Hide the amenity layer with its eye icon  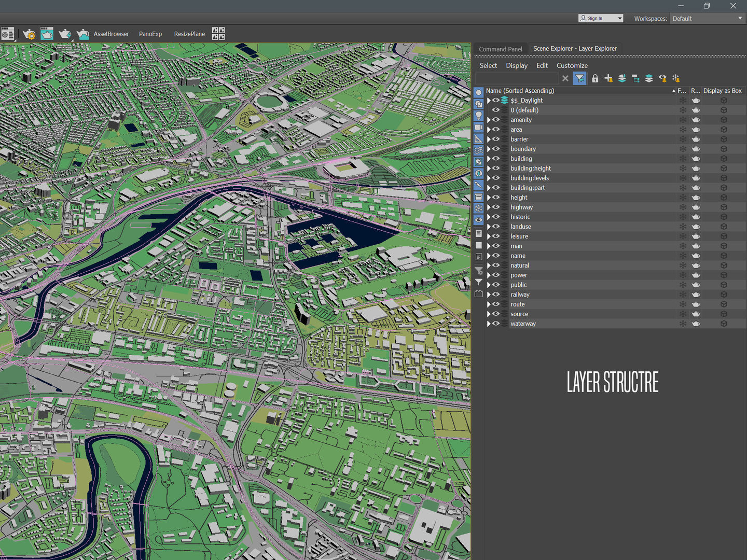(x=496, y=120)
